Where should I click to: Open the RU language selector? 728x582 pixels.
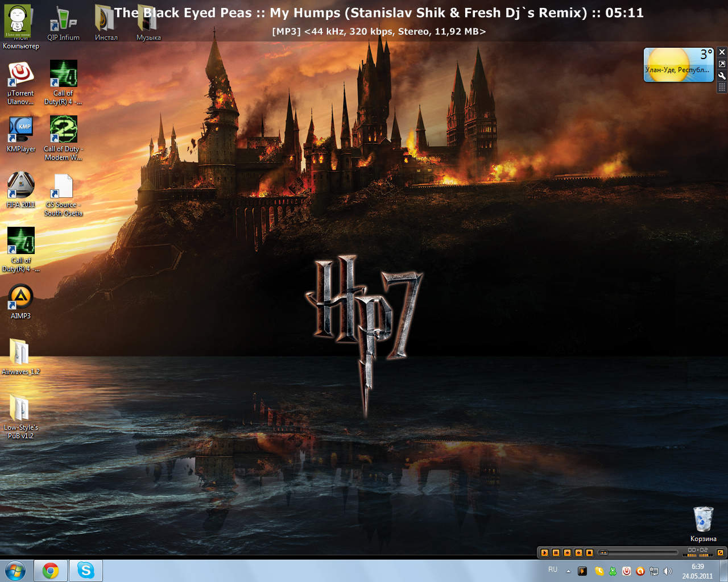click(x=552, y=569)
